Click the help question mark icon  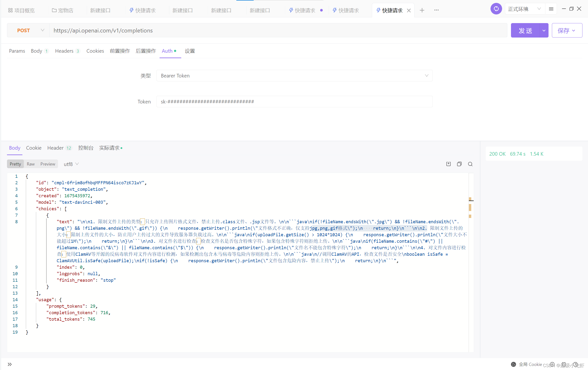click(x=575, y=364)
